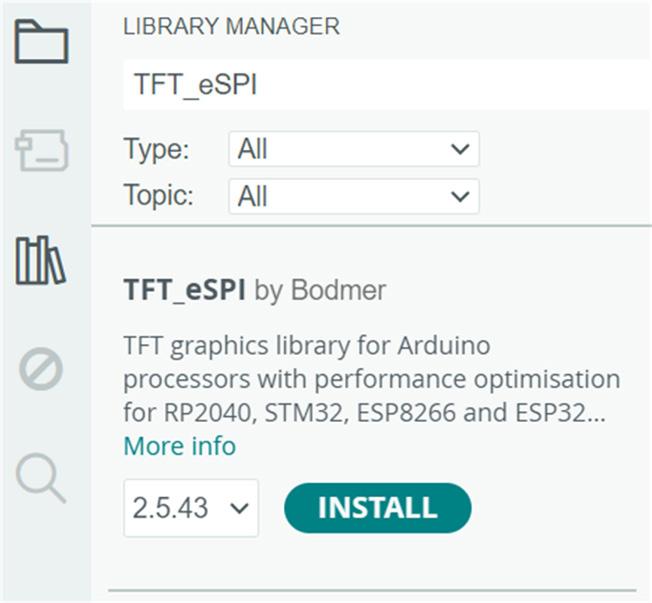The height and width of the screenshot is (603, 652).
Task: Install the TFT_eSPI library
Action: click(x=377, y=508)
